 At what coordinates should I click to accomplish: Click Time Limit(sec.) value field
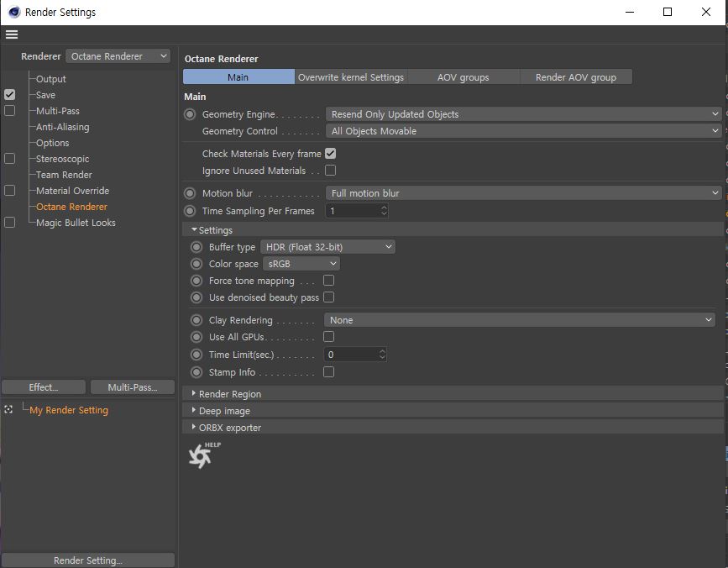[351, 355]
